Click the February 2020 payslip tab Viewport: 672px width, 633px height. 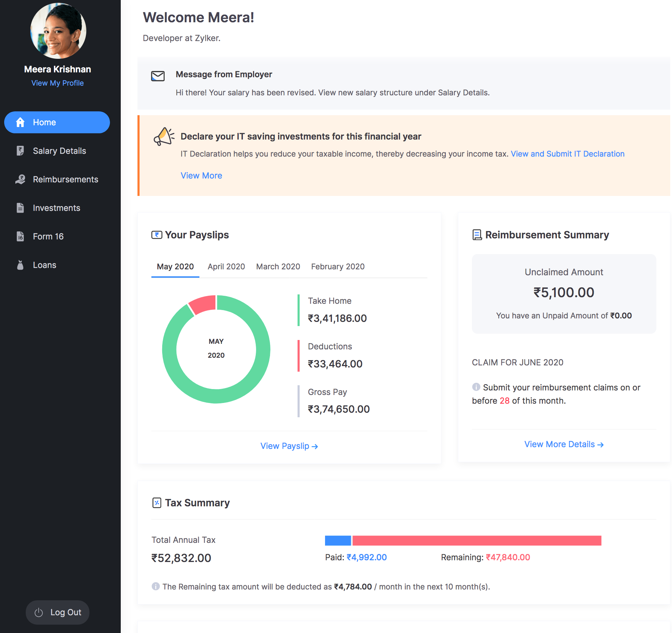click(x=338, y=266)
